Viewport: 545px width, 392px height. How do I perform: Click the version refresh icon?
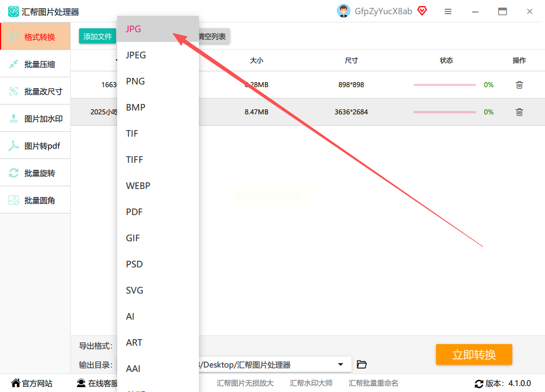click(479, 384)
